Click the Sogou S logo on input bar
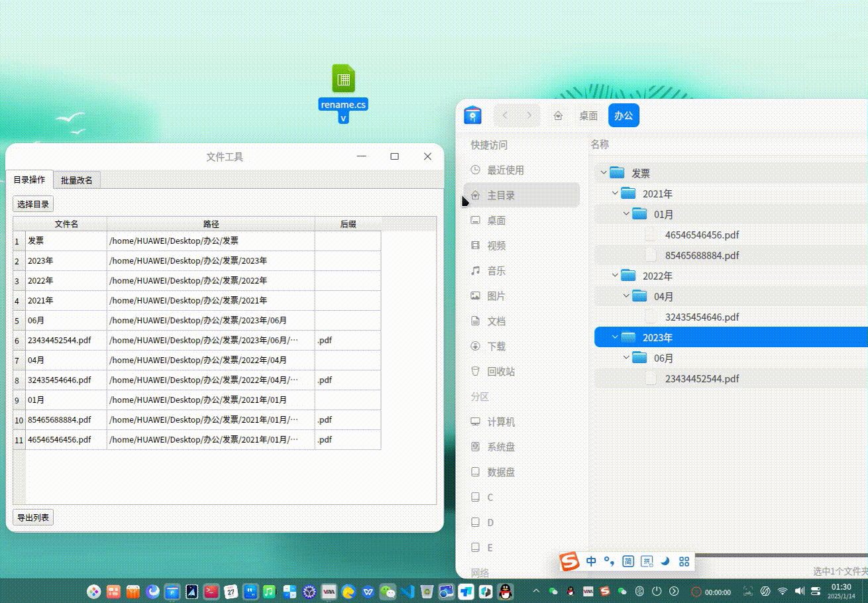Screen dimensions: 868x603 (x=570, y=562)
